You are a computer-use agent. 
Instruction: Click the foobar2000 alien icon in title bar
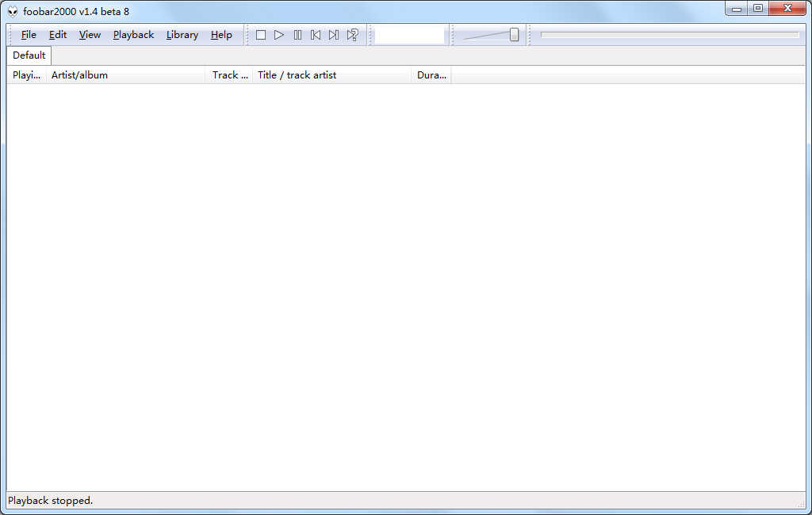point(13,11)
